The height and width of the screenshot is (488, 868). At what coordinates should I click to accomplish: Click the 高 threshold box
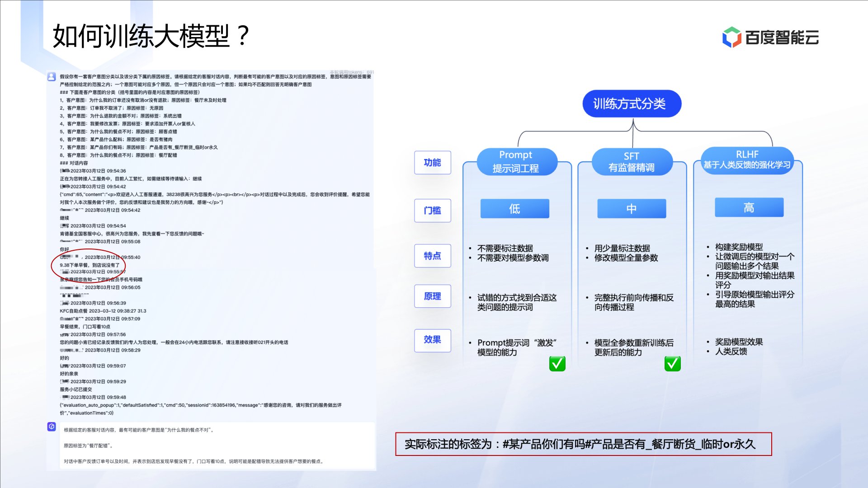pyautogui.click(x=749, y=207)
